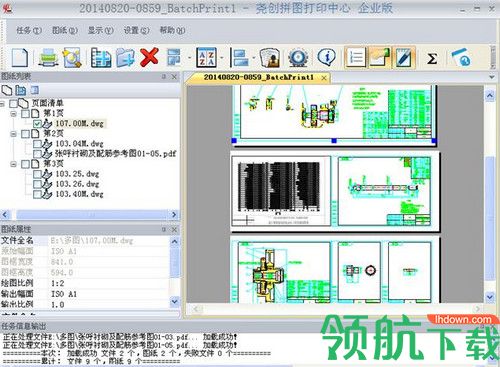Click the align drawings icon

pos(240,58)
